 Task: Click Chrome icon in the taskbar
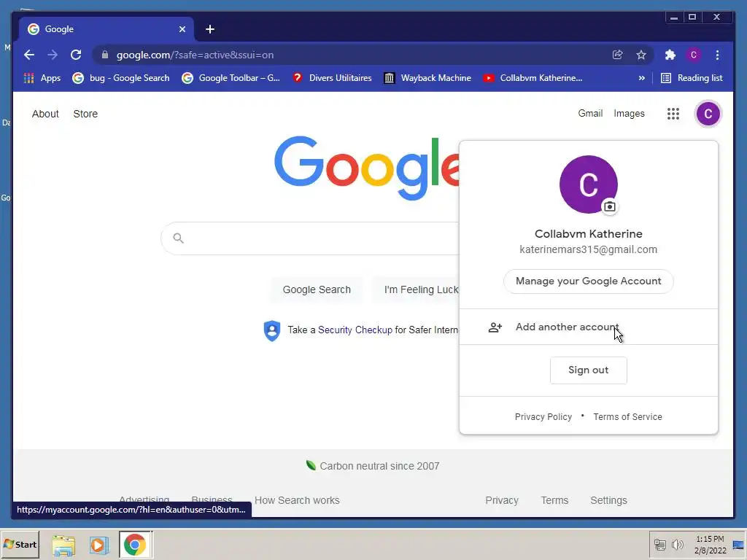(x=135, y=545)
